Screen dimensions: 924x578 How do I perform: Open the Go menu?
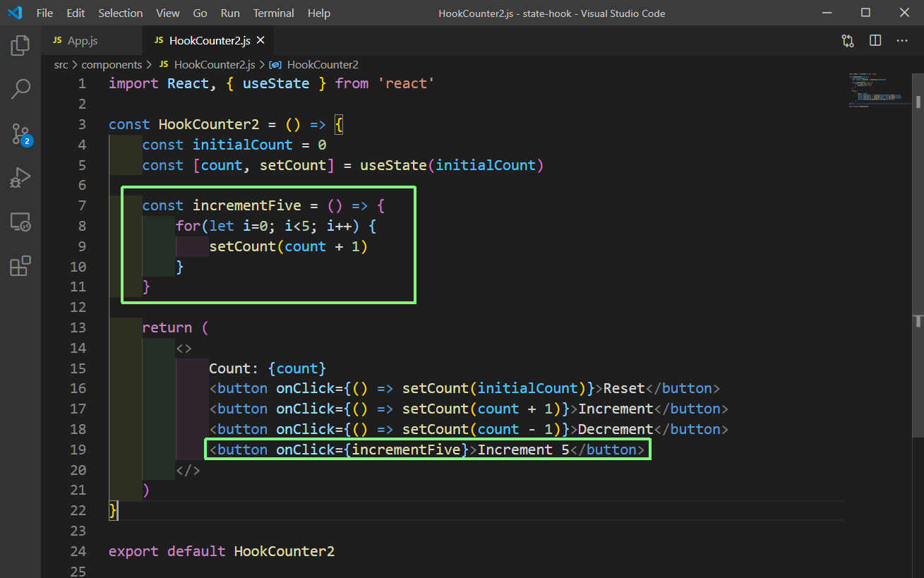[200, 13]
